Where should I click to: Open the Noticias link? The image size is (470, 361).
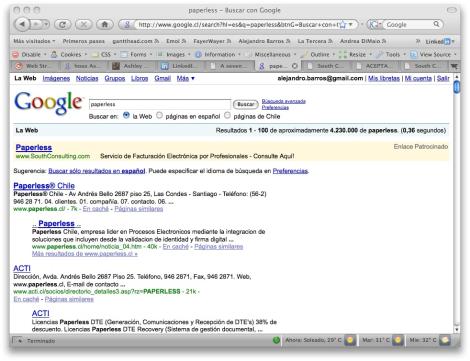(x=87, y=78)
